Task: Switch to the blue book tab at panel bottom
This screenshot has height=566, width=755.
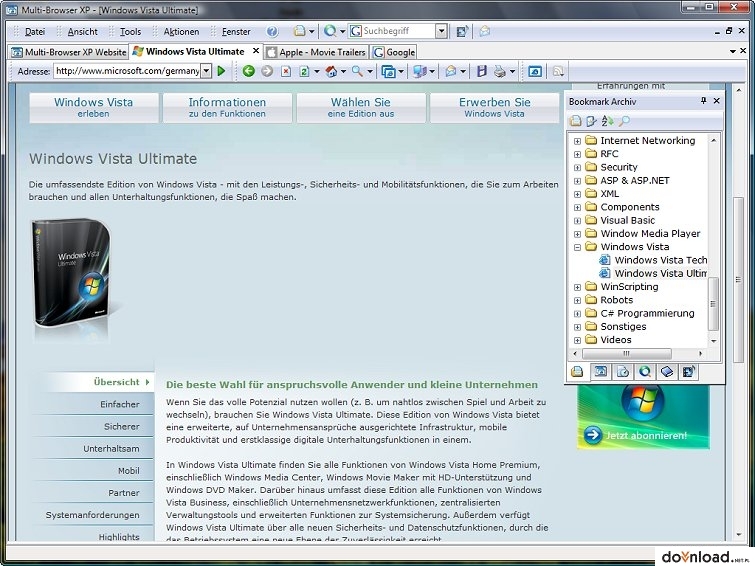Action: (667, 371)
